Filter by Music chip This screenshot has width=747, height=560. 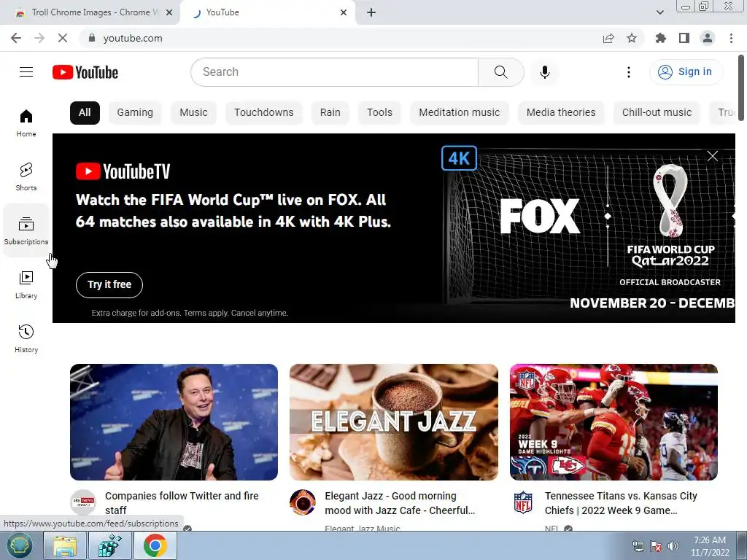tap(193, 112)
